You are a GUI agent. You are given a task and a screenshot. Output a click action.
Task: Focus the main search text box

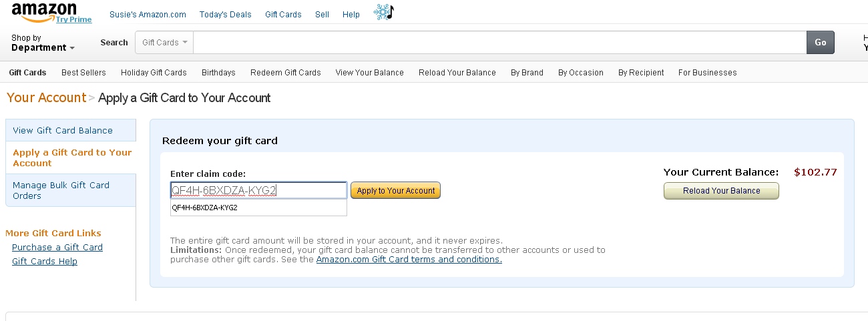(x=500, y=42)
